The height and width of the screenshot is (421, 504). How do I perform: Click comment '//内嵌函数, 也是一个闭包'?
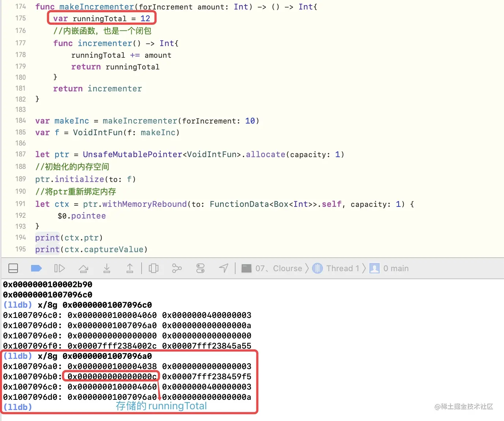102,31
